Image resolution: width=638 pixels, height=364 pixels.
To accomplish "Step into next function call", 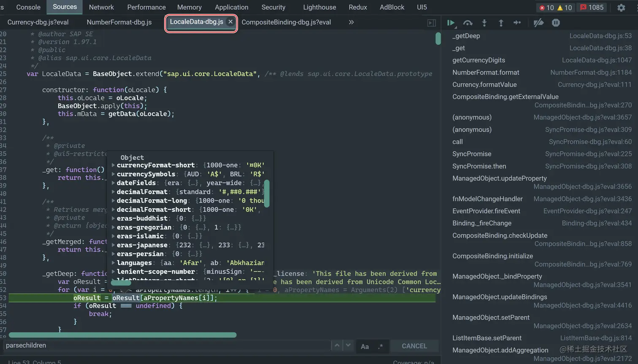I will [x=484, y=23].
